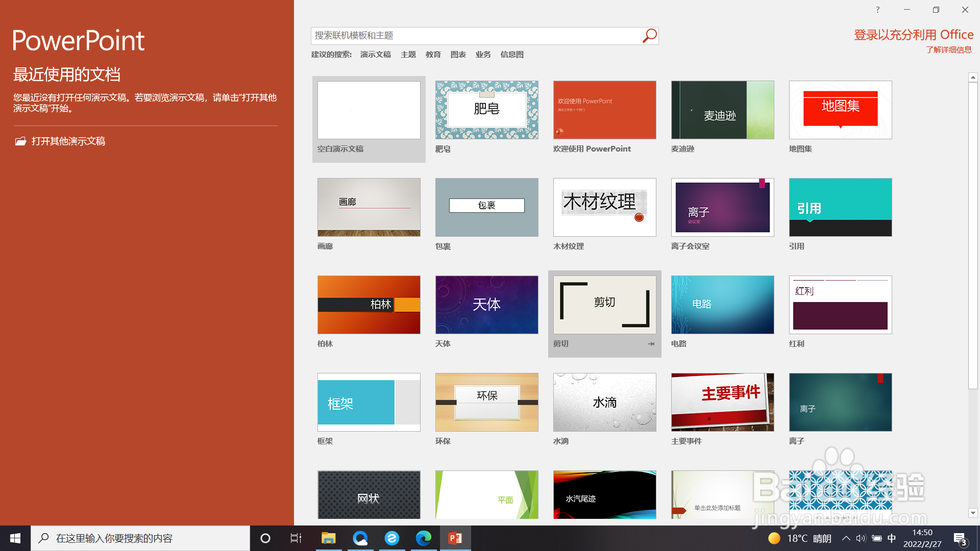Select suggested search 演示文稿
The image size is (980, 551).
(x=376, y=55)
